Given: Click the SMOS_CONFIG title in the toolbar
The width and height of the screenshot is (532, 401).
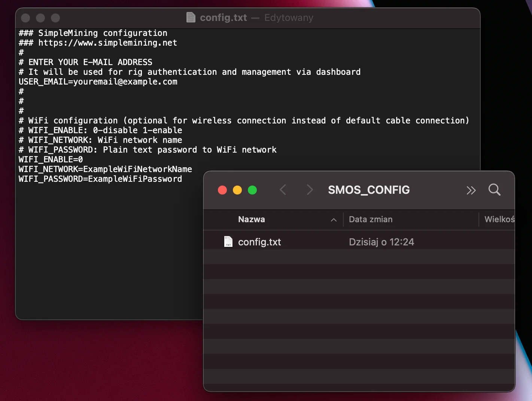Looking at the screenshot, I should pos(368,190).
